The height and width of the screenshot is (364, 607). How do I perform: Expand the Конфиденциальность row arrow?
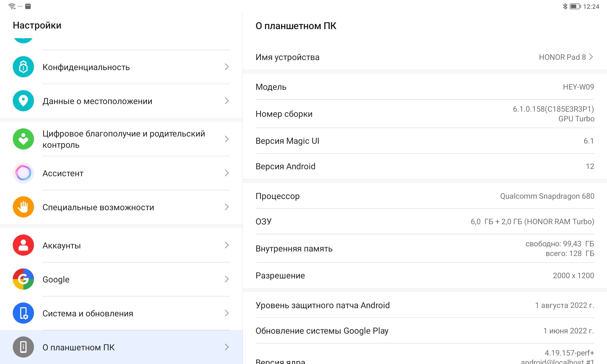[x=226, y=67]
